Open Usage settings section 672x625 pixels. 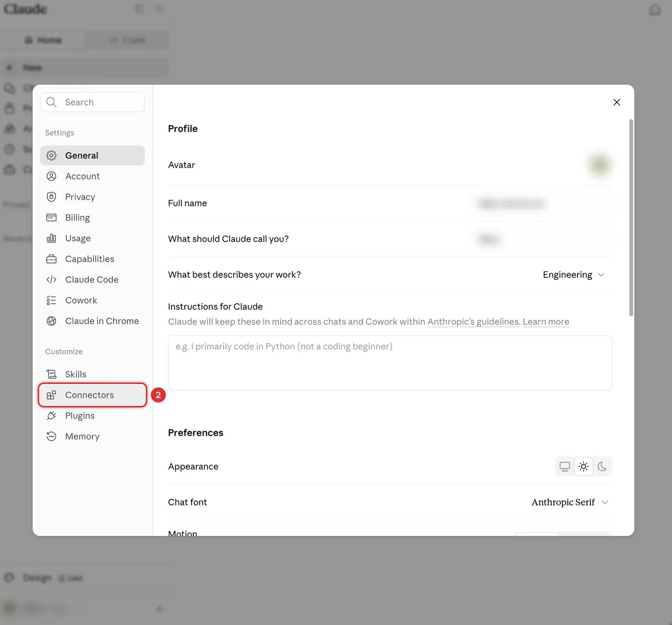click(x=93, y=238)
